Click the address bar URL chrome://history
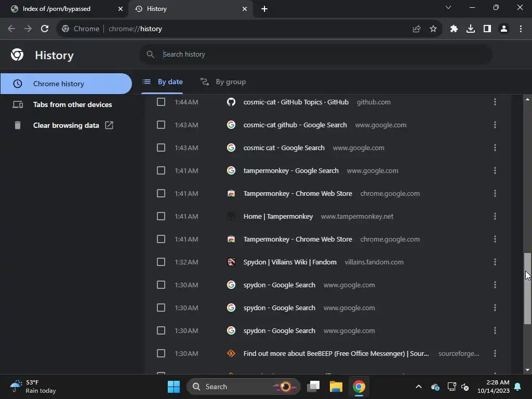Image resolution: width=532 pixels, height=399 pixels. (135, 29)
